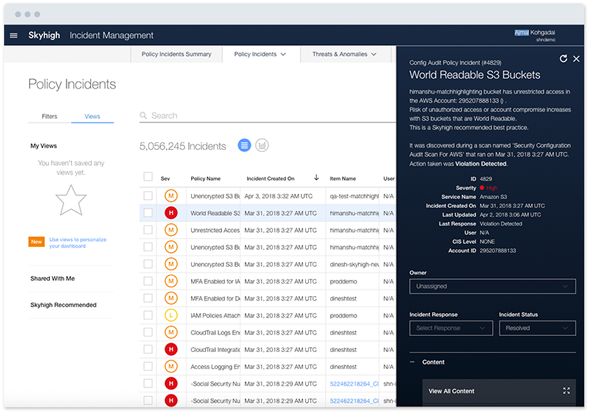Expand View All Content fullscreen icon

[566, 391]
